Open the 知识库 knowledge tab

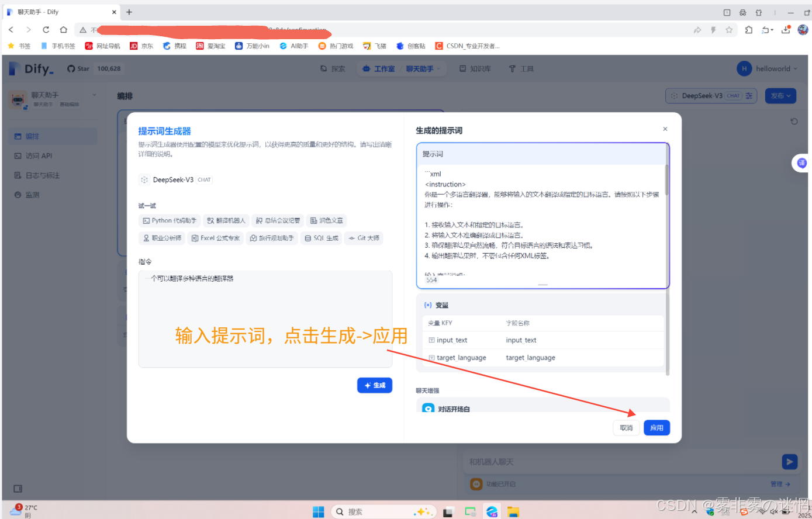pyautogui.click(x=475, y=68)
